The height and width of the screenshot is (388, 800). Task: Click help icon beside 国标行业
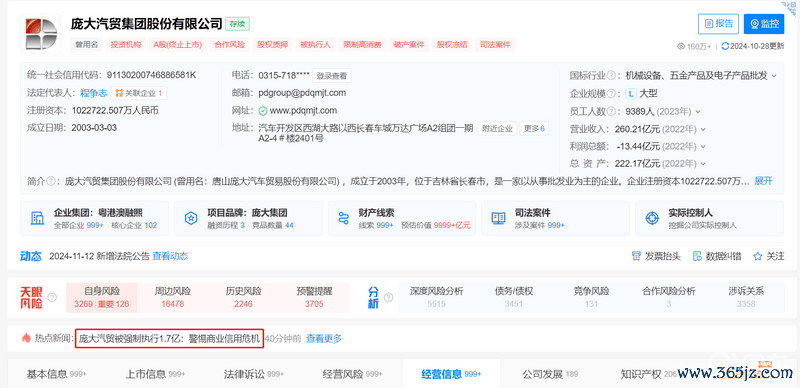coord(611,76)
